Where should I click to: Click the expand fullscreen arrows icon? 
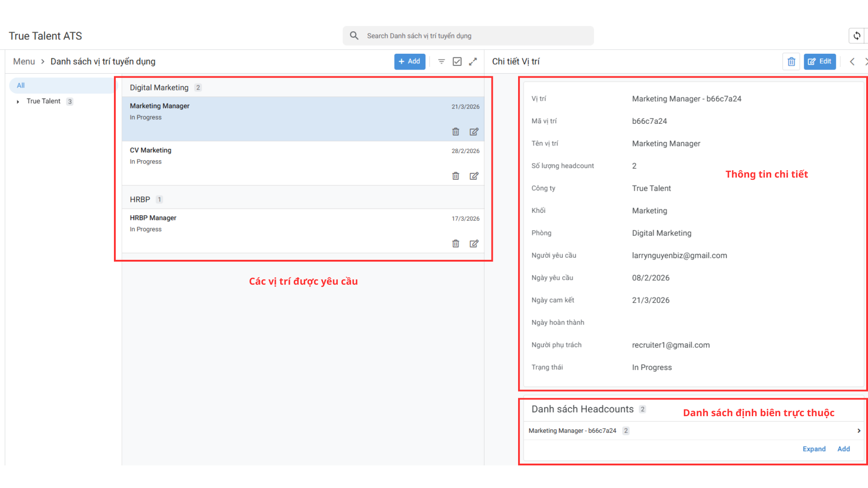(473, 61)
